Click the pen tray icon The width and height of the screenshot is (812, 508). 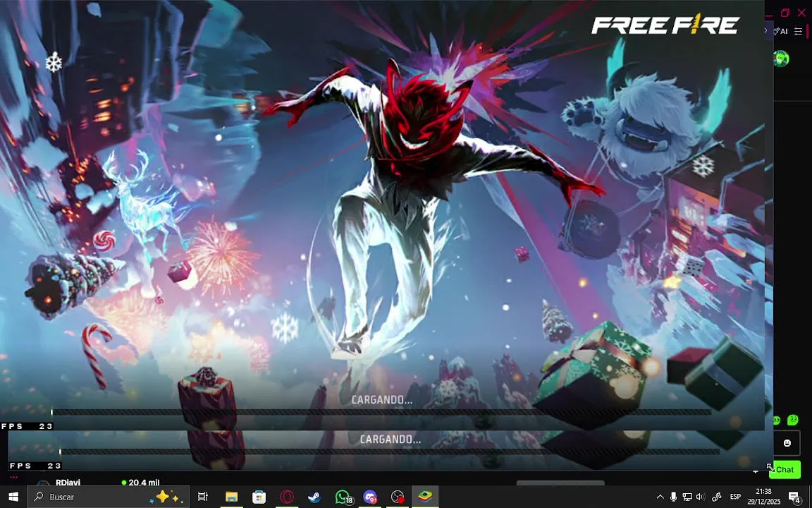[717, 497]
